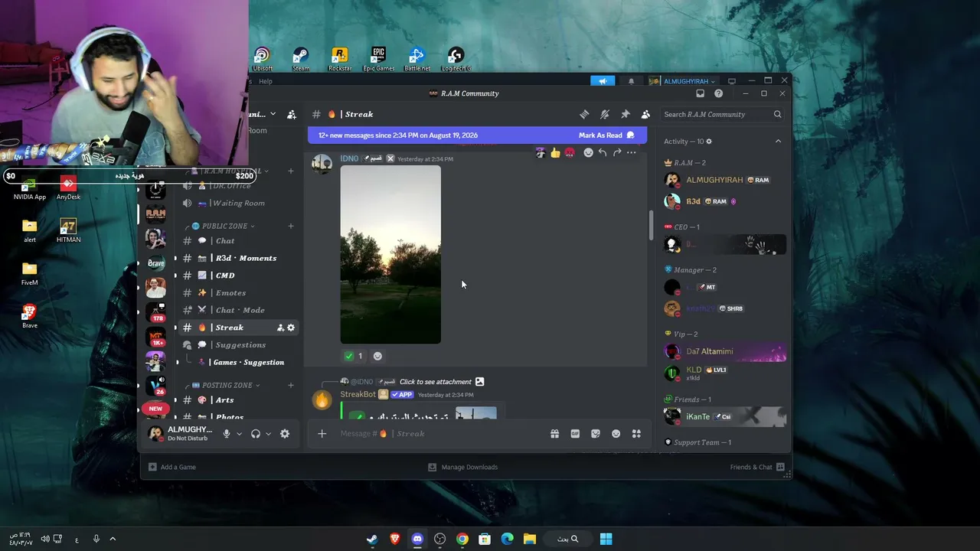Open the gift icon in the message bar

(x=554, y=434)
